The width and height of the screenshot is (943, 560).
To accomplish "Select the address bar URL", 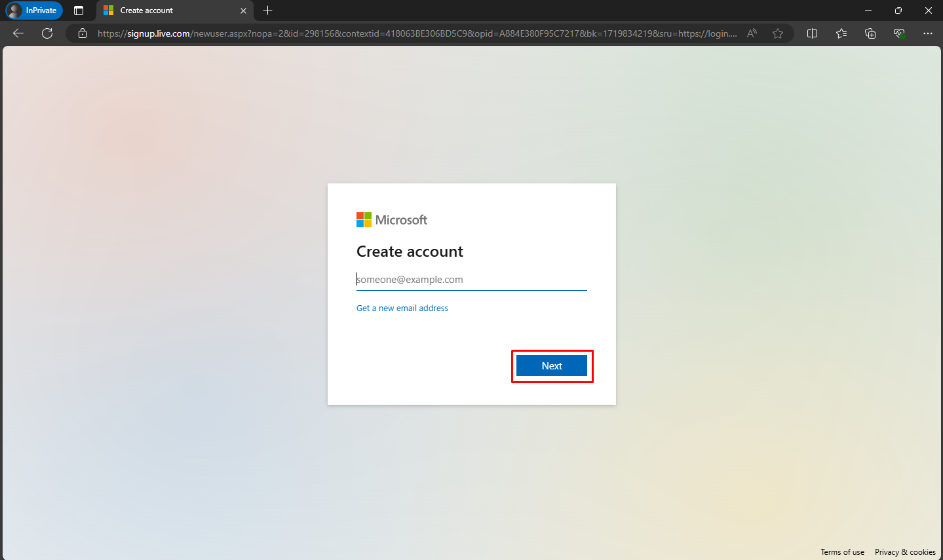I will coord(417,33).
